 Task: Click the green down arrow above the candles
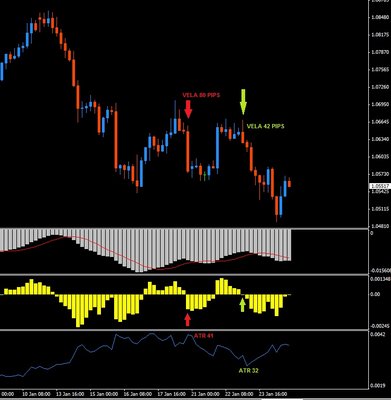click(x=243, y=101)
